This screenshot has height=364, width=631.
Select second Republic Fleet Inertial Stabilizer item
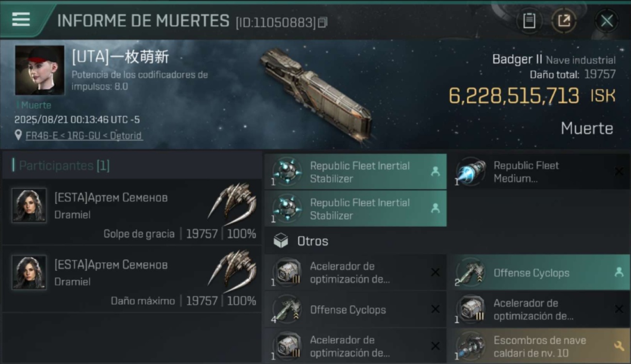point(355,209)
